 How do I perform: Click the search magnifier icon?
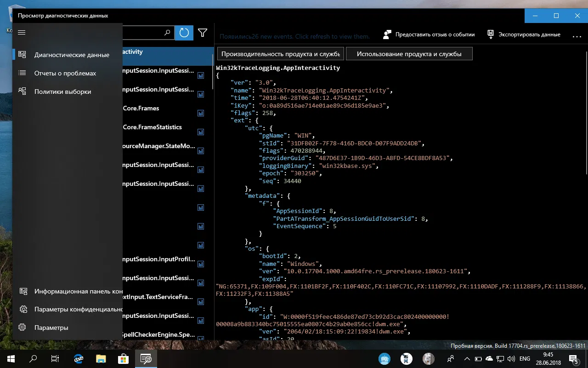(x=167, y=33)
